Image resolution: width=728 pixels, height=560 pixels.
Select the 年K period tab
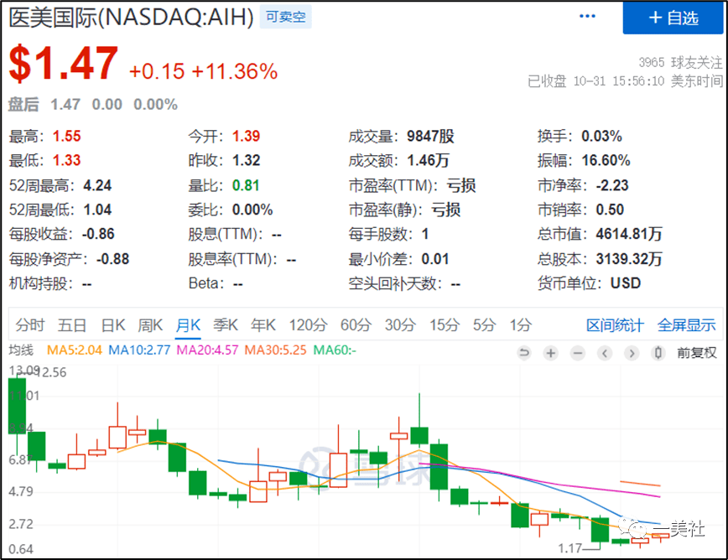(x=263, y=325)
